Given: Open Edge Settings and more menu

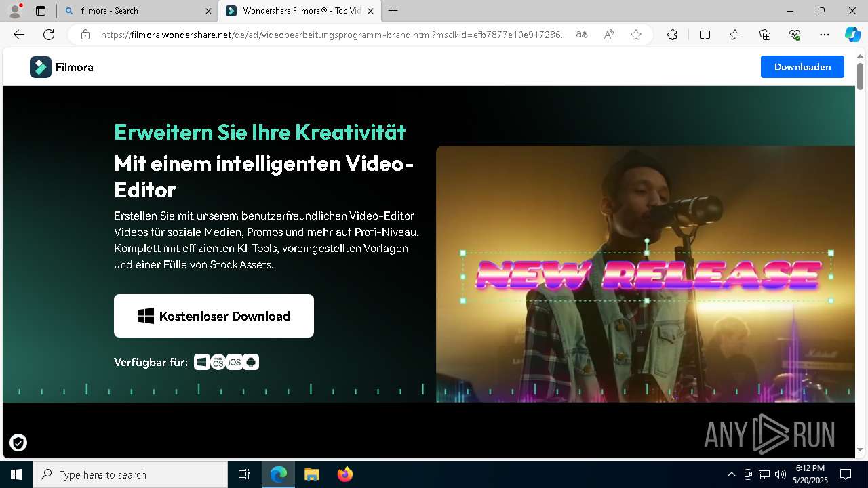Looking at the screenshot, I should click(x=825, y=35).
